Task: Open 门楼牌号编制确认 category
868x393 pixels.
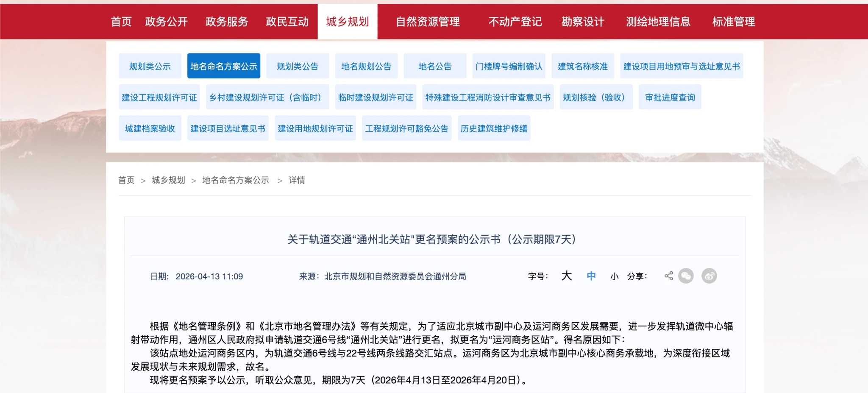Action: click(x=509, y=66)
